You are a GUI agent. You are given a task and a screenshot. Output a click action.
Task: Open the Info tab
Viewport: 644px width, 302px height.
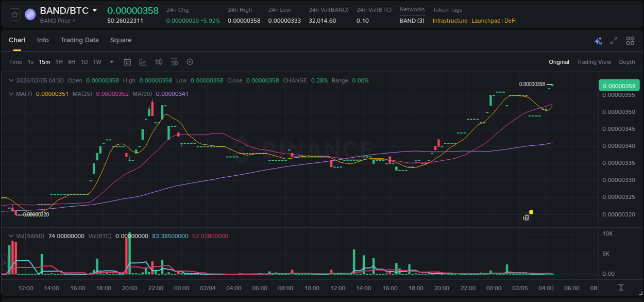(x=43, y=40)
